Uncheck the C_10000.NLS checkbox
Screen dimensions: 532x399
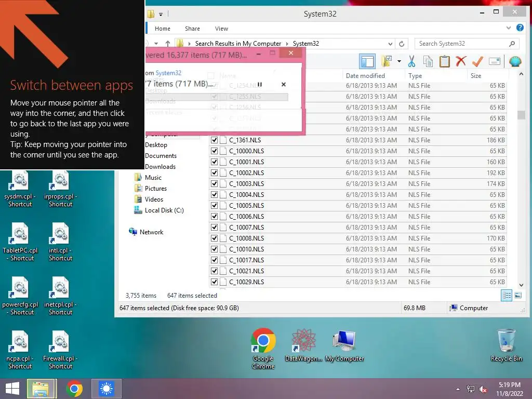(214, 151)
